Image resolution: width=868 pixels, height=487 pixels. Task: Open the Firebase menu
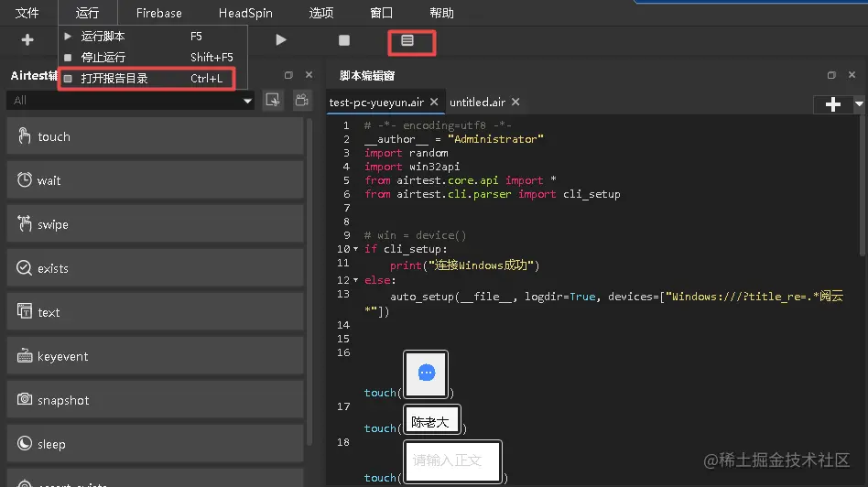point(159,13)
